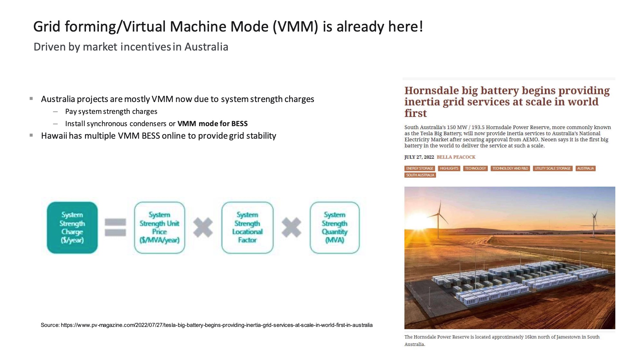Click the teal System Strength Charge box
Screen dimensions: 644x362
[72, 227]
